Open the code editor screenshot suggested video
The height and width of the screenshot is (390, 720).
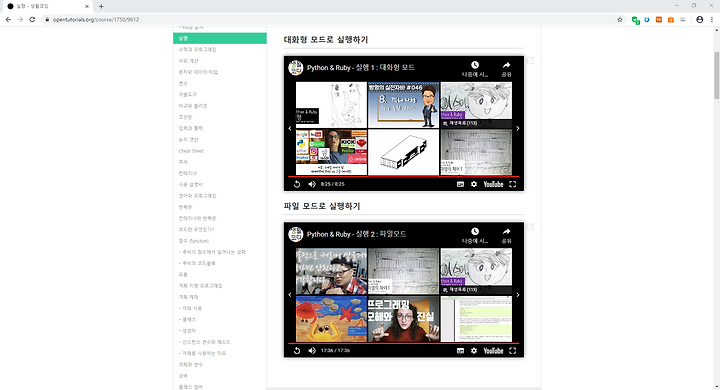[476, 319]
